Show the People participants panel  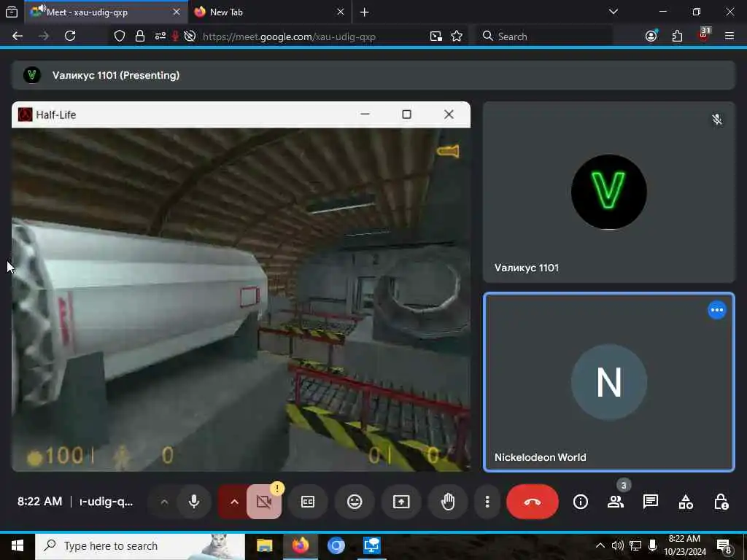[x=616, y=502]
